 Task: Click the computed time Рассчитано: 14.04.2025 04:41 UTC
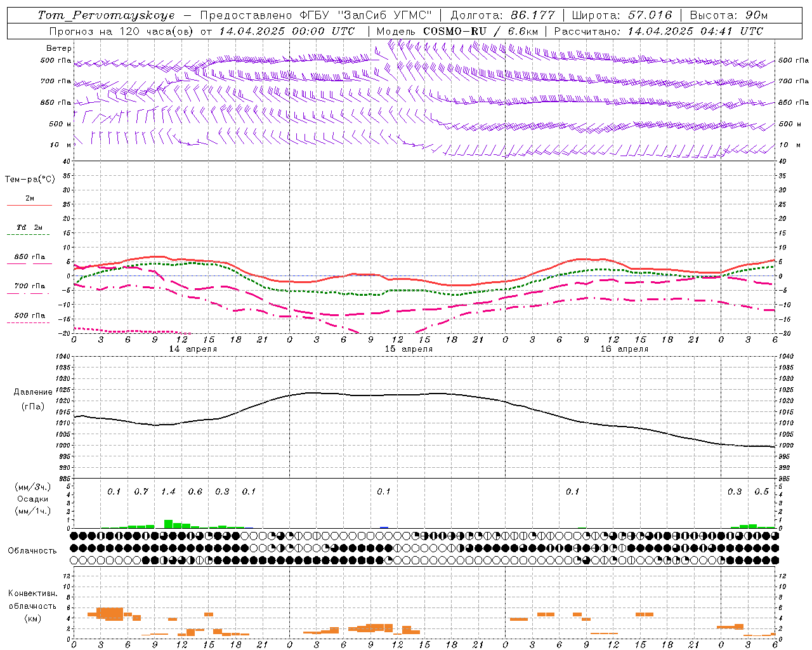point(658,31)
